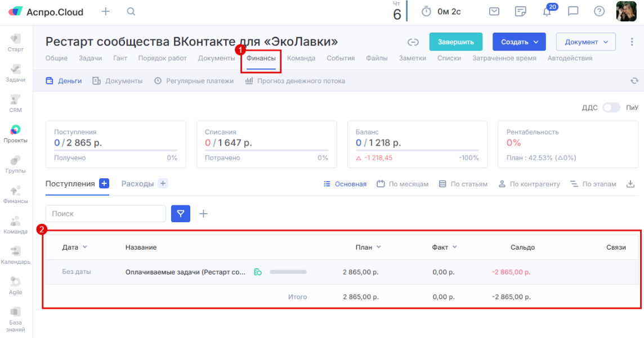Click the refresh icon in finance subtabs
Viewport: 644px width, 338px height.
(634, 81)
